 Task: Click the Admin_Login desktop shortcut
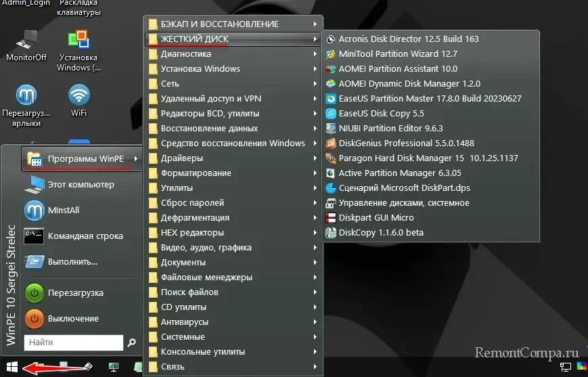(26, 3)
